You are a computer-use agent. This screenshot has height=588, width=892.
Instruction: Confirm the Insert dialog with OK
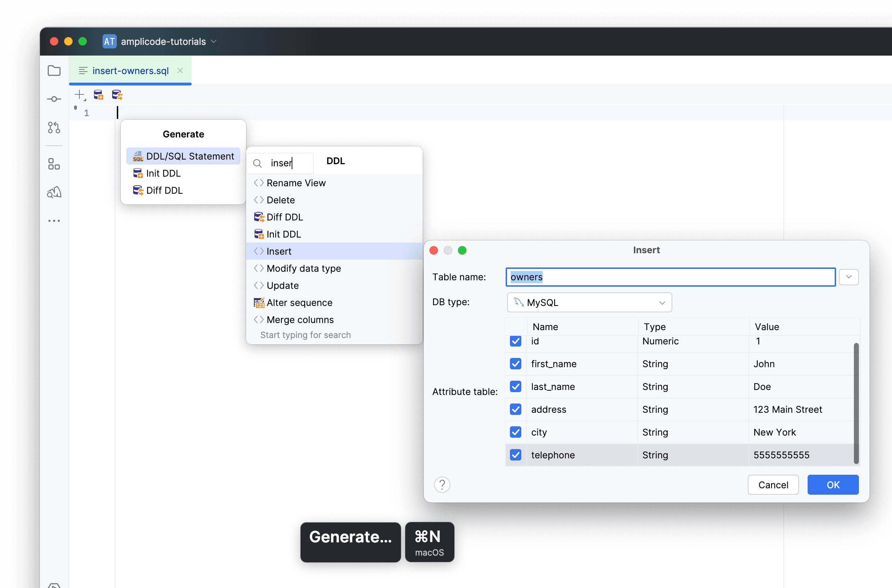(833, 484)
